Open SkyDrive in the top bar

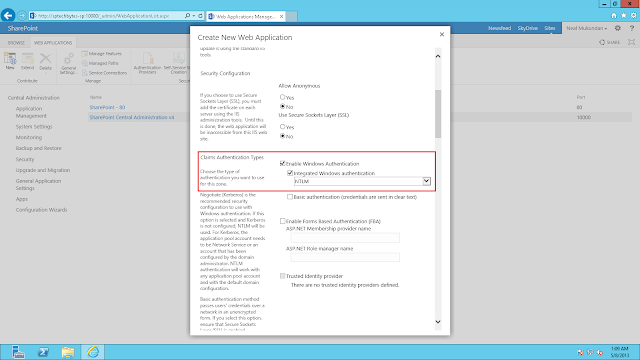pos(527,28)
